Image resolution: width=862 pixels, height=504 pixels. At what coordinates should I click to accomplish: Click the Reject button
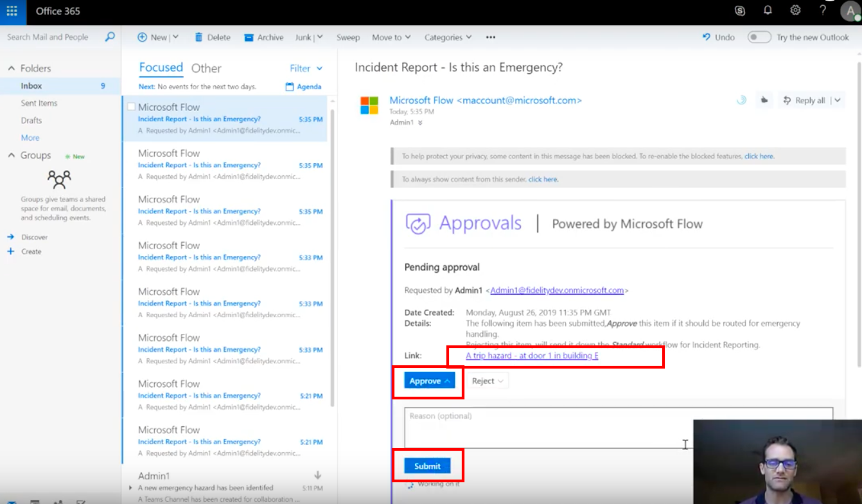488,381
